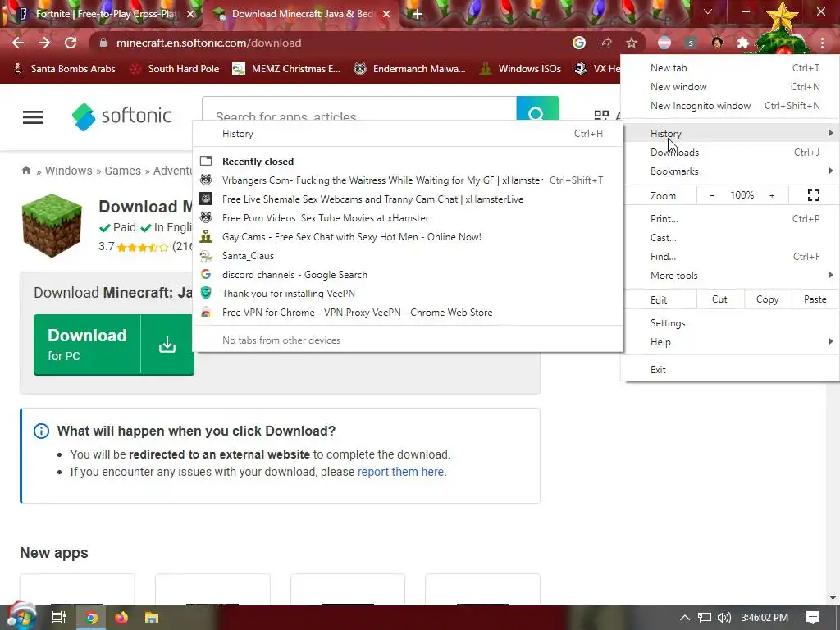Click Copy in Edit row
This screenshot has height=630, width=840.
tap(767, 299)
